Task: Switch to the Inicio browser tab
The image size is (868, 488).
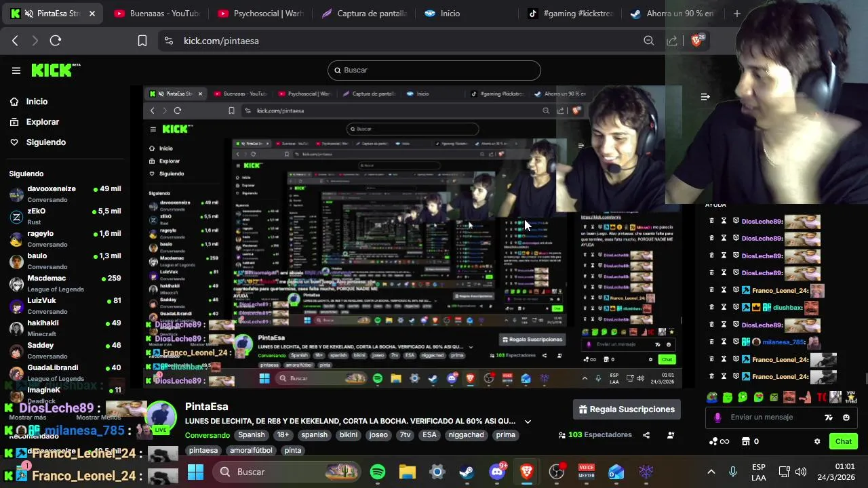Action: point(468,14)
